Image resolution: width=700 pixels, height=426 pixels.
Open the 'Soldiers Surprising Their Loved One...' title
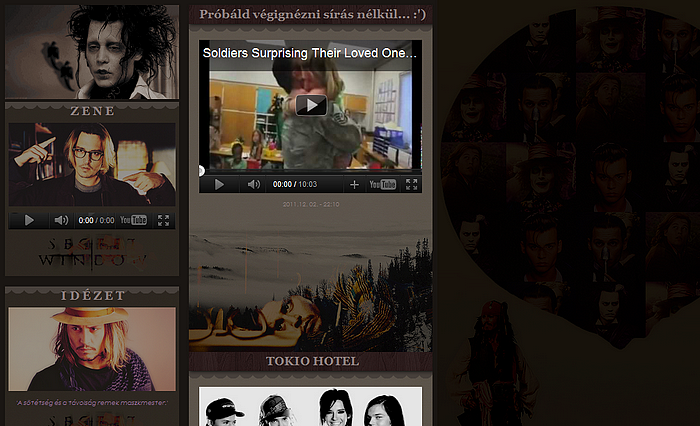(309, 53)
